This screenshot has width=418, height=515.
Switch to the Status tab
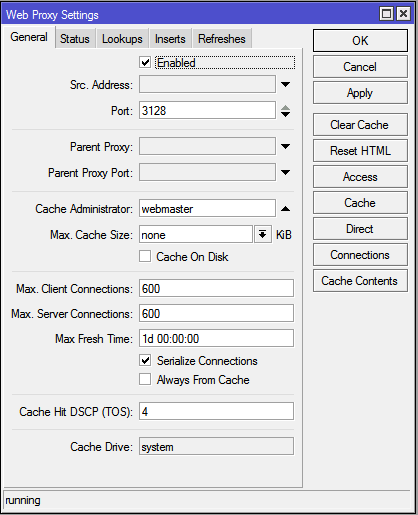(x=75, y=39)
